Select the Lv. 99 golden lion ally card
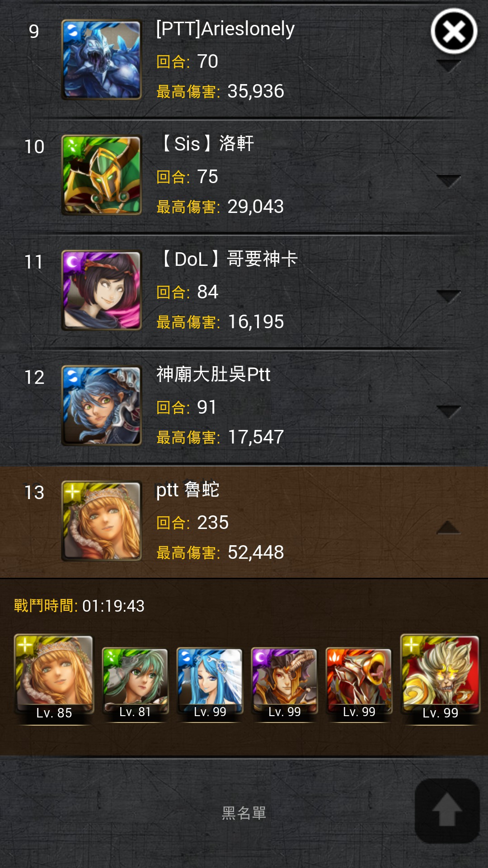 pos(440,678)
